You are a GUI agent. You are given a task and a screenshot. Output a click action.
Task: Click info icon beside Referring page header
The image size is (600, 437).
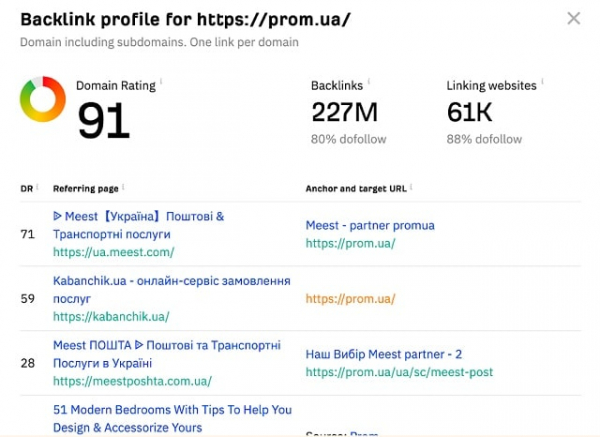click(124, 187)
